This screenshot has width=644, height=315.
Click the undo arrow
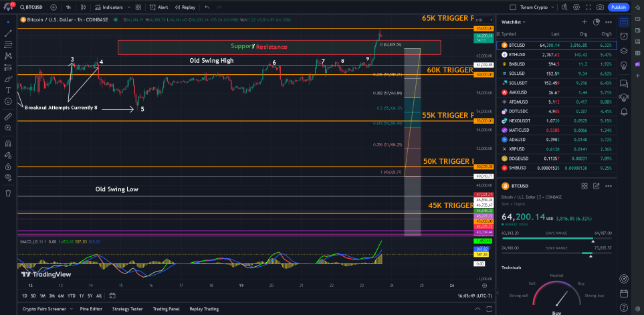(207, 7)
